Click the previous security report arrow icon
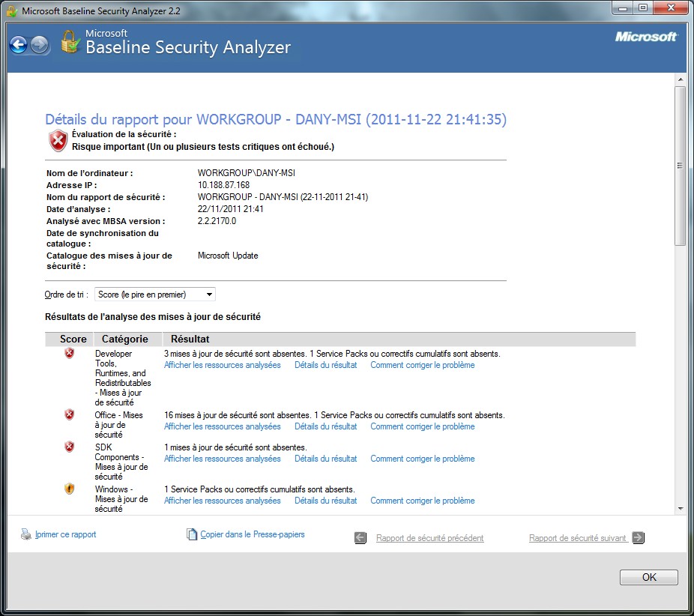Viewport: 694px width, 616px height. click(360, 537)
